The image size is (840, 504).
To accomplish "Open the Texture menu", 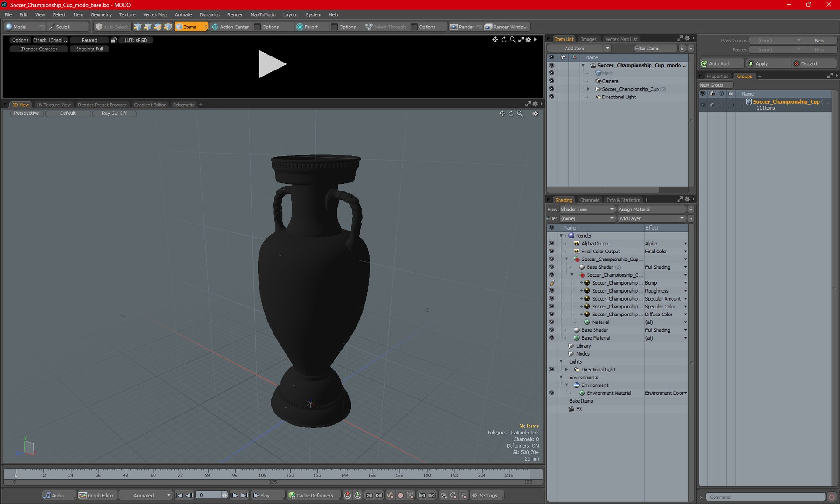I will (x=127, y=14).
